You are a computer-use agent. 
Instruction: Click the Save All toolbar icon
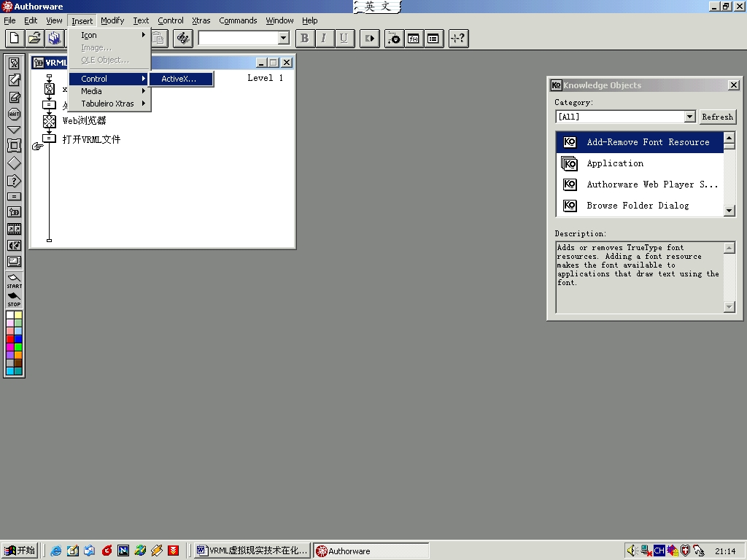tap(54, 39)
